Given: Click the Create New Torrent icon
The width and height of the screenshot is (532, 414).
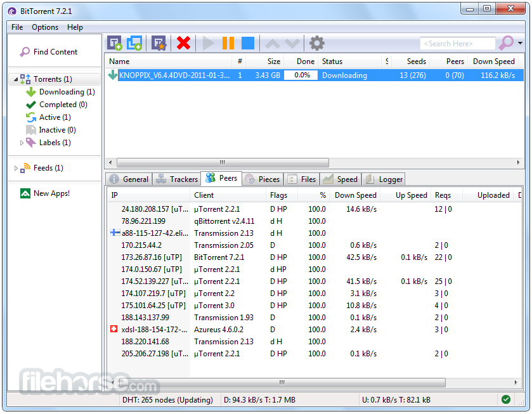Looking at the screenshot, I should (x=159, y=43).
